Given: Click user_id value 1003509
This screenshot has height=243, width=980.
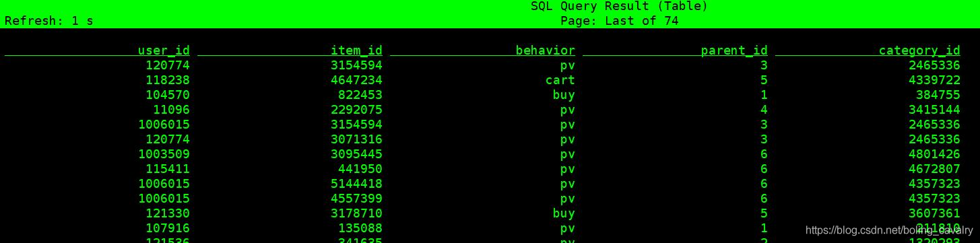Looking at the screenshot, I should [164, 154].
